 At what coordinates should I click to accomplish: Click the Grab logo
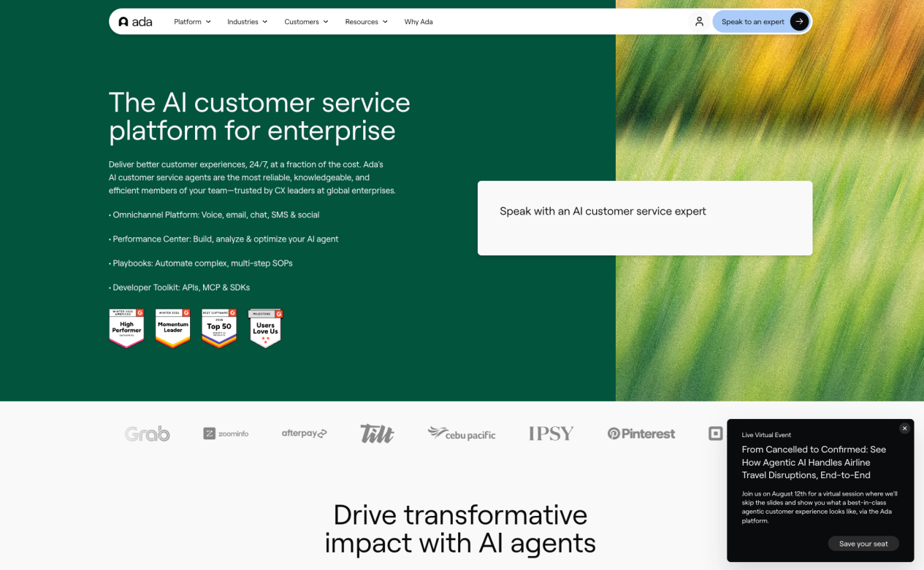click(x=147, y=434)
